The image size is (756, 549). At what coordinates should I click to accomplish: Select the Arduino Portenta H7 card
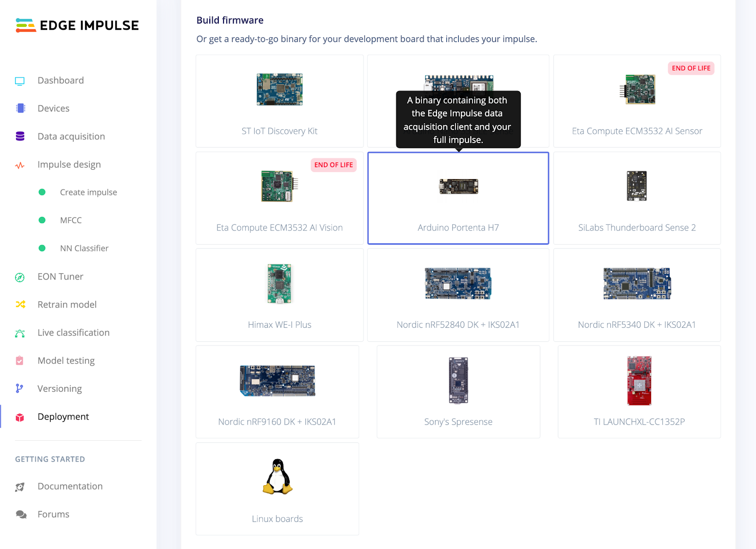(458, 198)
